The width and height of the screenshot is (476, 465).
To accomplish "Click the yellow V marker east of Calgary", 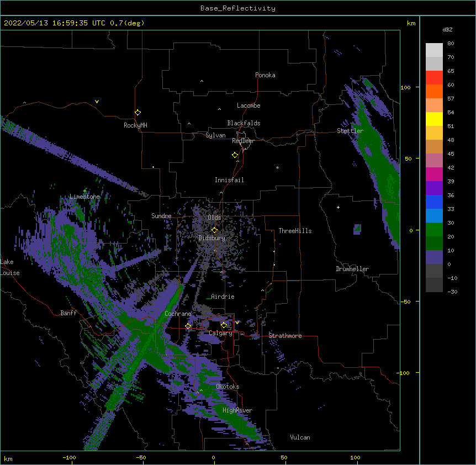I will click(x=237, y=323).
